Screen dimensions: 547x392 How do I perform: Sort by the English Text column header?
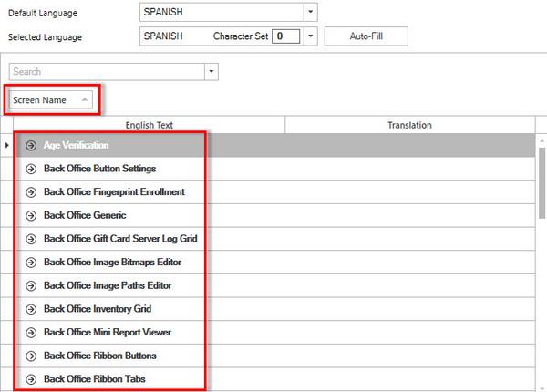[x=149, y=125]
